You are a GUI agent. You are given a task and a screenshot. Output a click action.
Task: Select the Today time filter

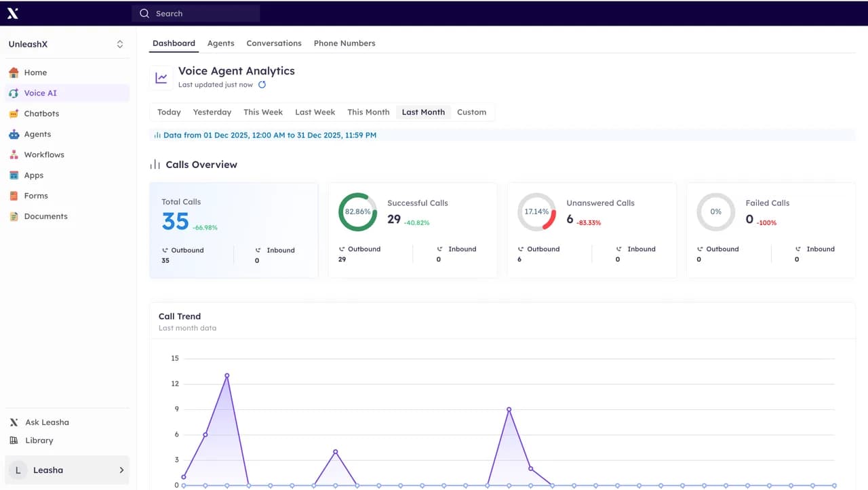pos(169,113)
